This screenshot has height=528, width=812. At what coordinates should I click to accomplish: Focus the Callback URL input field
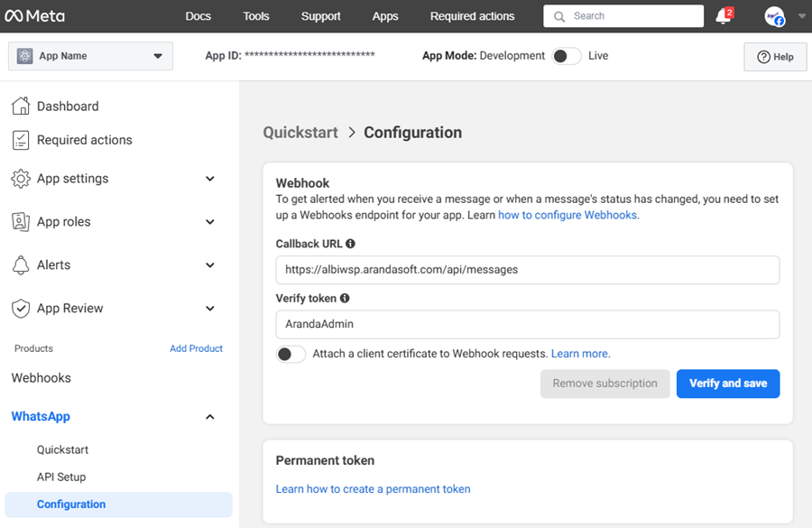click(528, 270)
